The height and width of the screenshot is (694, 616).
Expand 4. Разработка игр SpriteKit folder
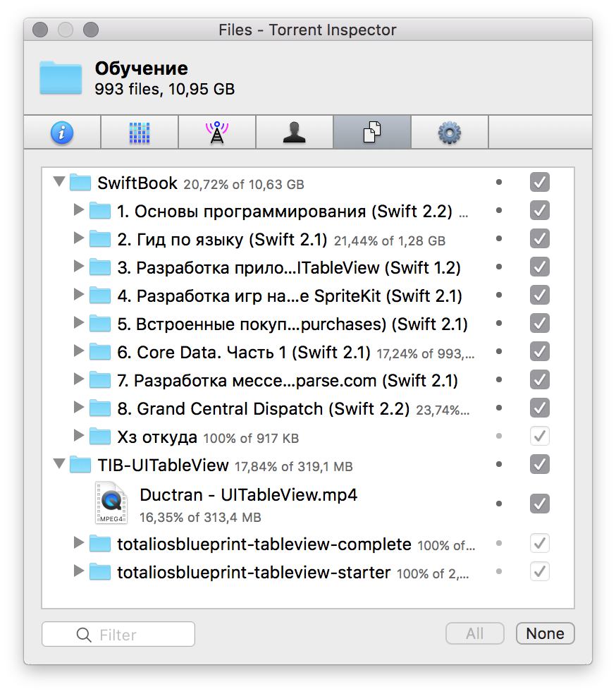pyautogui.click(x=79, y=294)
